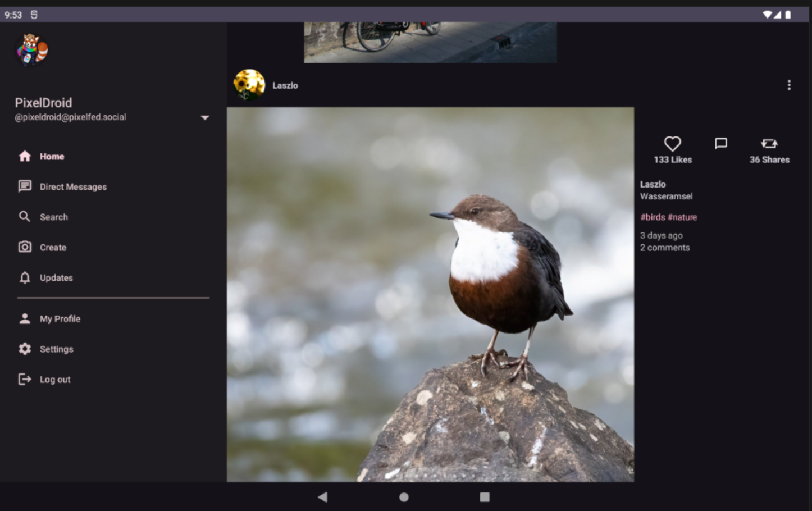The height and width of the screenshot is (511, 812).
Task: Click the Settings gear icon
Action: (x=25, y=349)
